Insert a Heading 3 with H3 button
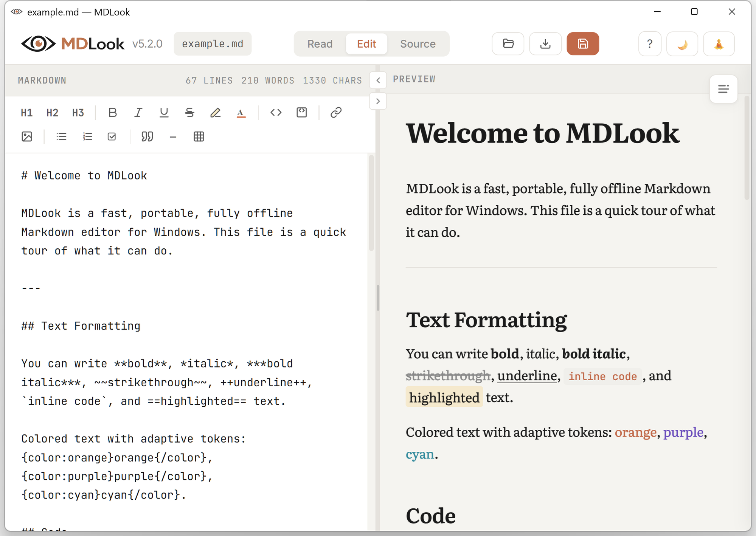The image size is (756, 536). coord(78,113)
